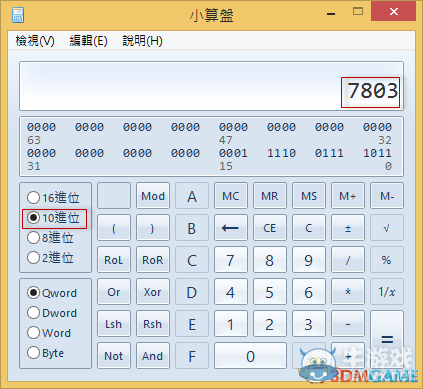Image resolution: width=423 pixels, height=389 pixels.
Task: Select Qword radio button
Action: (52, 293)
